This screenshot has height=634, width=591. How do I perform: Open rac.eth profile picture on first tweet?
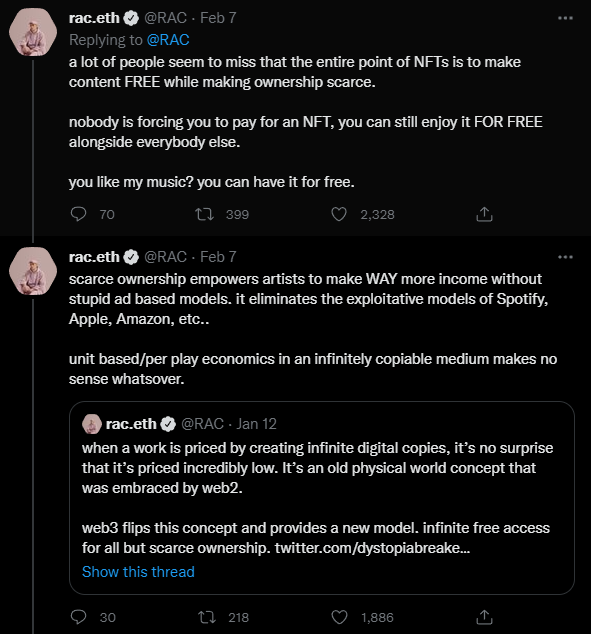tap(33, 32)
